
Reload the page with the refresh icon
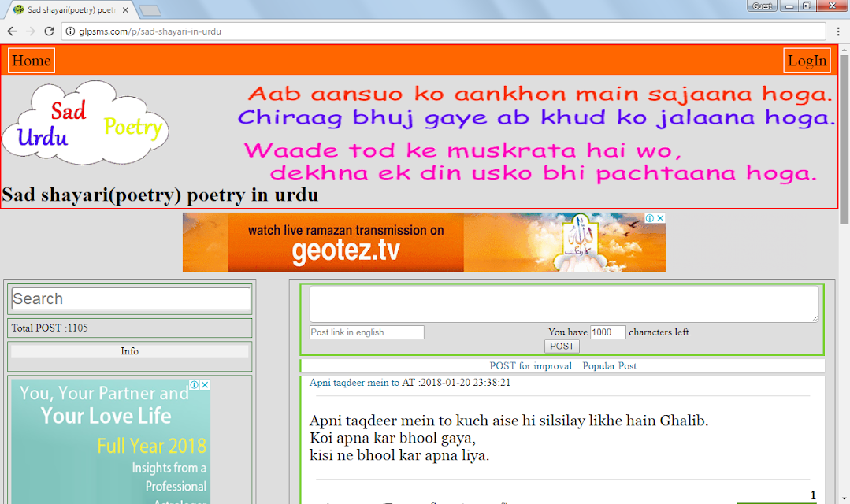tap(49, 31)
